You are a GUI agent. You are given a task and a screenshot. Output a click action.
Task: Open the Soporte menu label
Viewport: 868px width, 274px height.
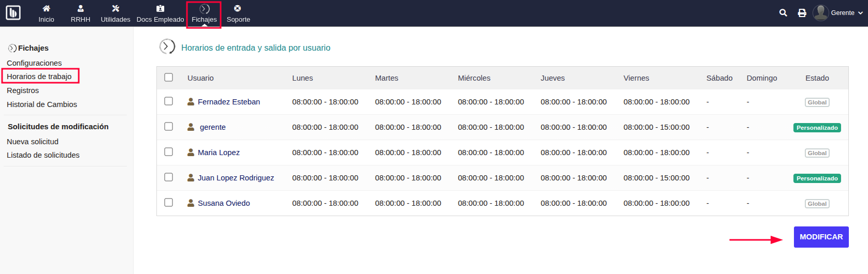238,20
